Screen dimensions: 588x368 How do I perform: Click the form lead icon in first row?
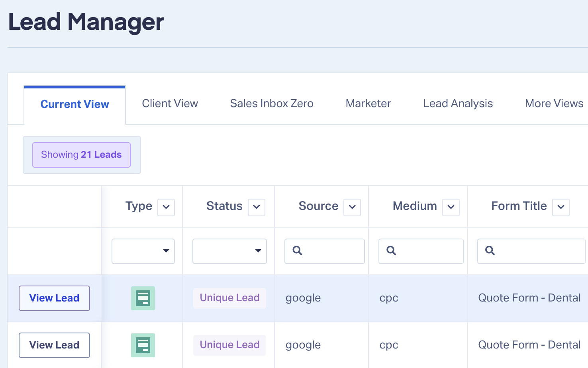point(143,298)
